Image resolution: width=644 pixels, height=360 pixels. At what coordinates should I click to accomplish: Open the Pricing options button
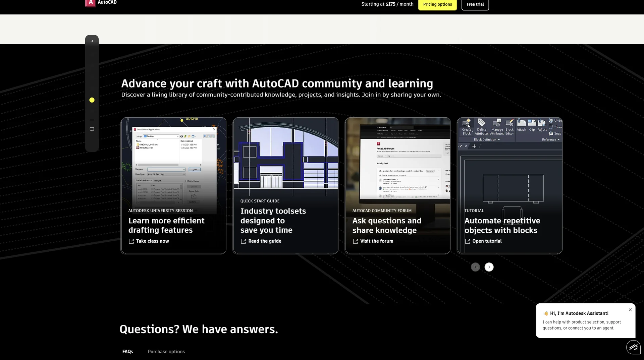pos(437,4)
